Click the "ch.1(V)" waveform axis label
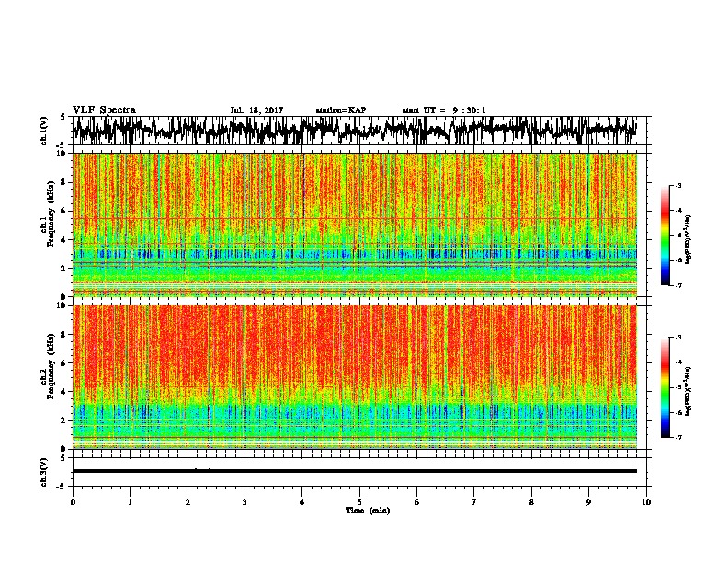Image resolution: width=728 pixels, height=563 pixels. 44,131
